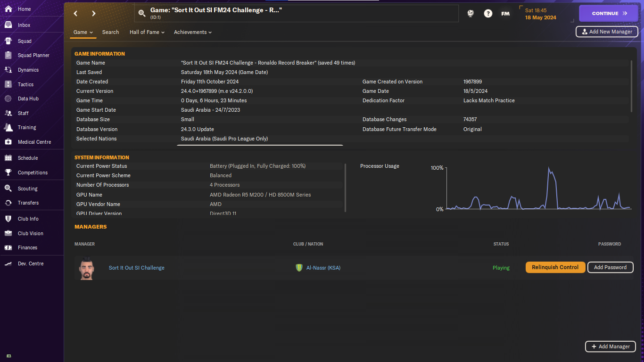Image resolution: width=644 pixels, height=362 pixels.
Task: Click the STATUS column header
Action: [501, 244]
